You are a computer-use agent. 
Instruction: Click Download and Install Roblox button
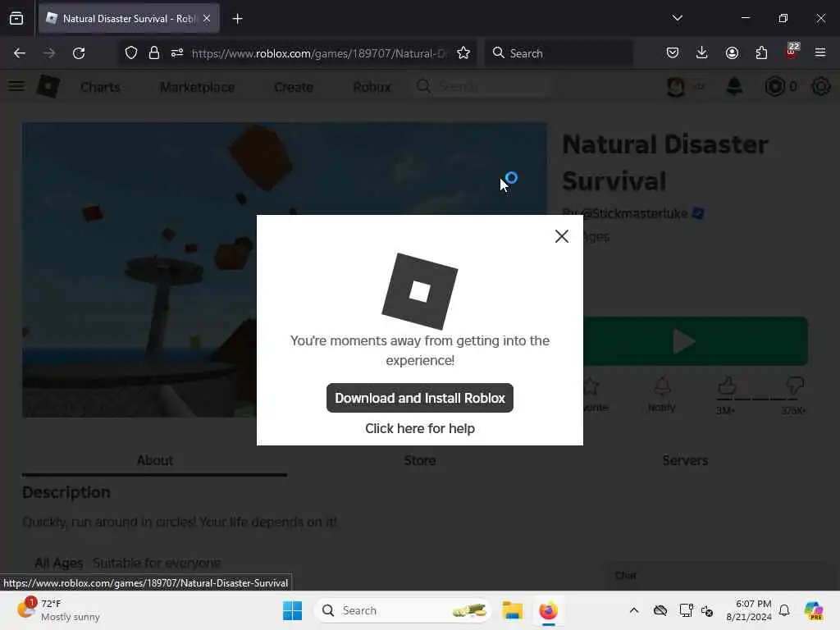[419, 398]
